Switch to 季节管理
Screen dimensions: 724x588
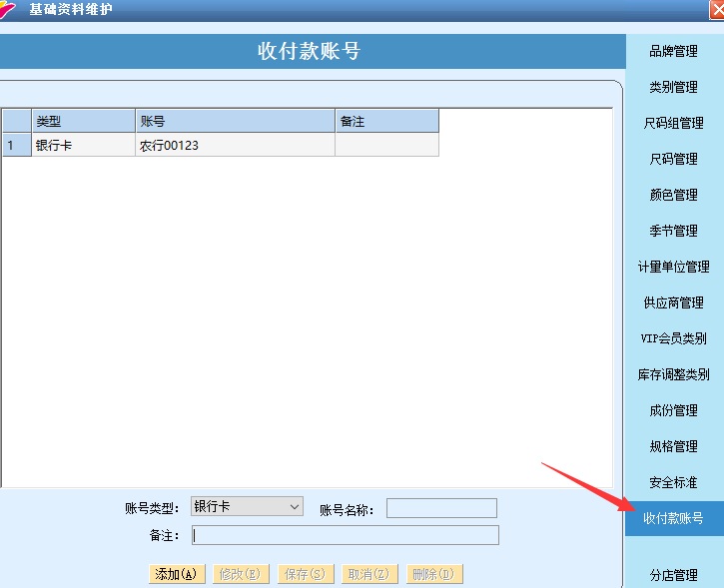(673, 231)
